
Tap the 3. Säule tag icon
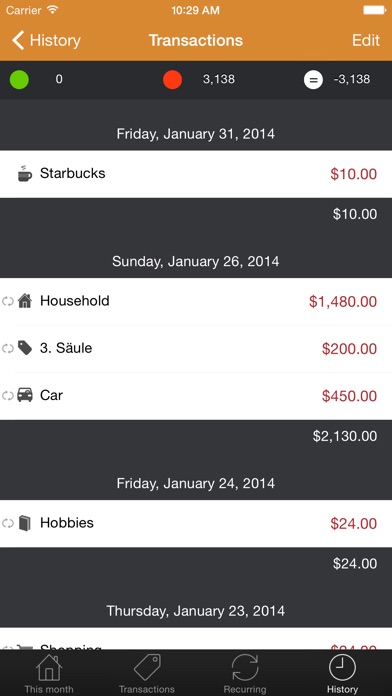[x=25, y=348]
